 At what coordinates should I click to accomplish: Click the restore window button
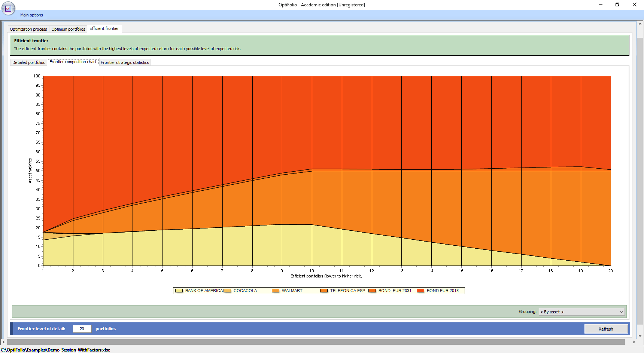coord(617,4)
